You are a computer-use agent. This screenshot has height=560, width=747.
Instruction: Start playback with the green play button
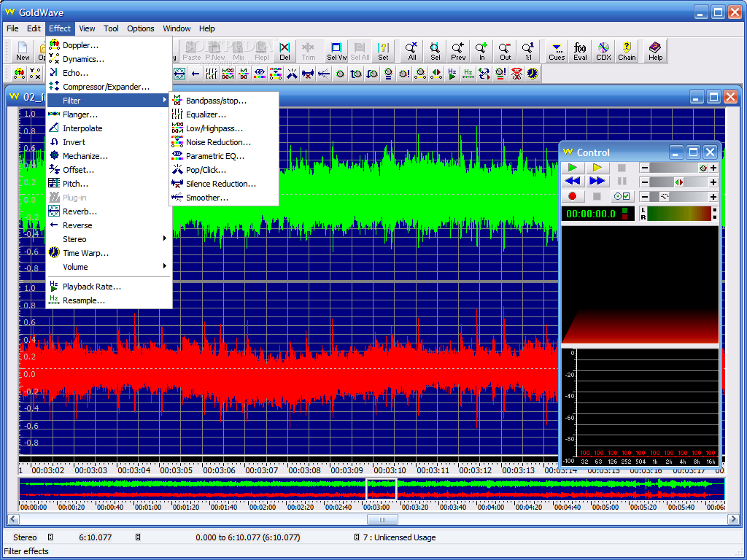(573, 168)
